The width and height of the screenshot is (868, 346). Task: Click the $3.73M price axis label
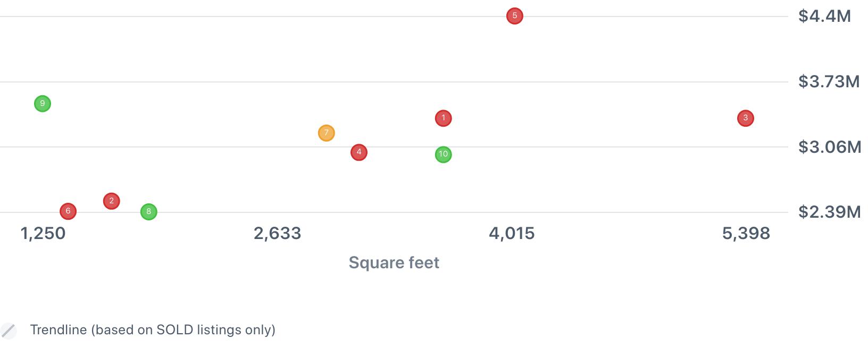click(x=829, y=81)
